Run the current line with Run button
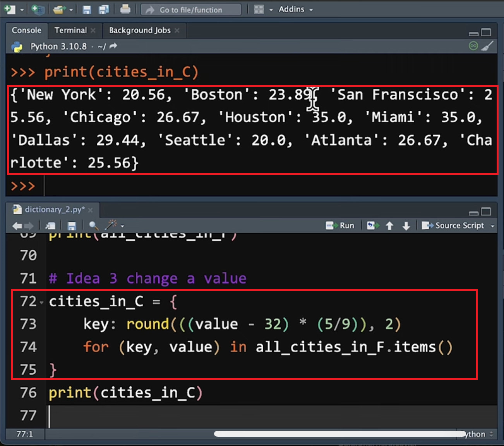Image resolution: width=504 pixels, height=446 pixels. 340,226
